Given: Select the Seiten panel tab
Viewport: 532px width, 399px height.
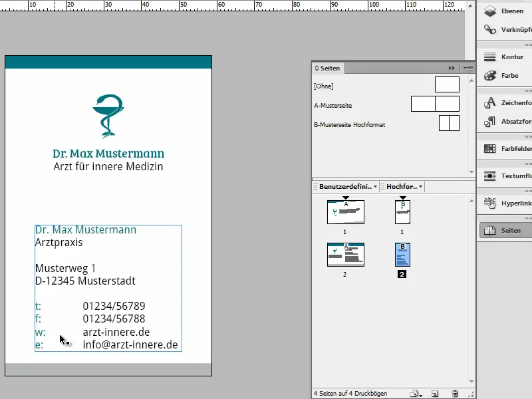Looking at the screenshot, I should (x=328, y=68).
